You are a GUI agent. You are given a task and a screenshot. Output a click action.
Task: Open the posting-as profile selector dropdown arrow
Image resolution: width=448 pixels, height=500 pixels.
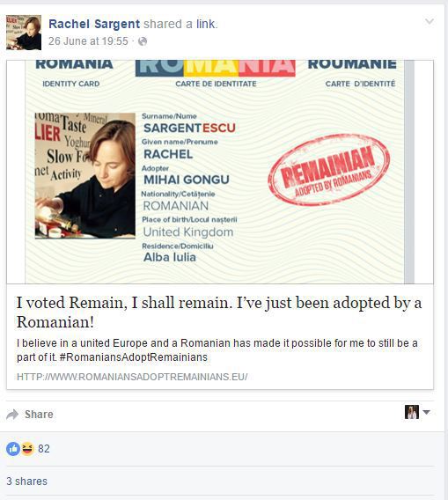click(x=426, y=412)
